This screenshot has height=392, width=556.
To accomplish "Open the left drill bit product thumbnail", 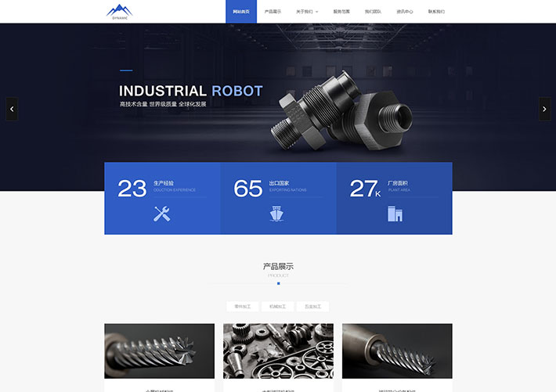I will coord(159,351).
